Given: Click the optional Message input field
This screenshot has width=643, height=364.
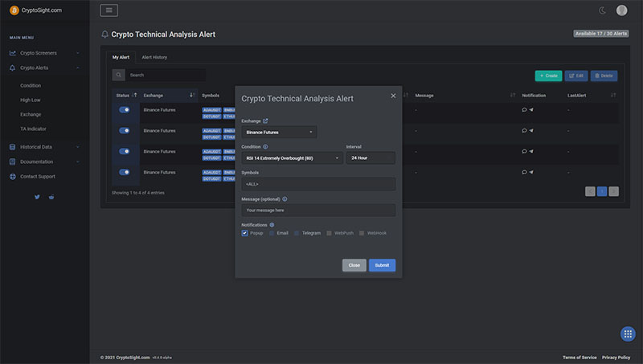Looking at the screenshot, I should 318,210.
